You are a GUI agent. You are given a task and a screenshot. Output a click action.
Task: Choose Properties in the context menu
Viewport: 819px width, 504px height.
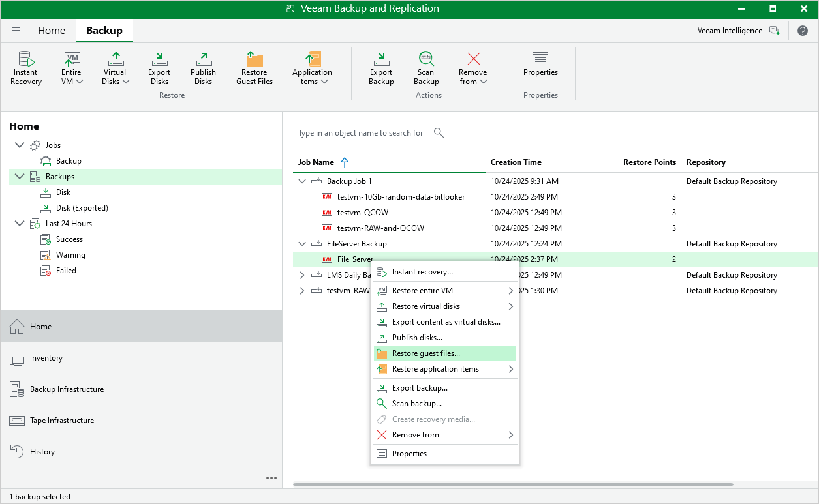click(x=445, y=454)
